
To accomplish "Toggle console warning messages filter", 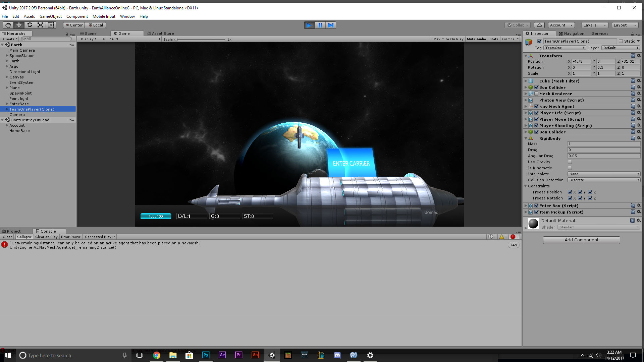I will (503, 237).
